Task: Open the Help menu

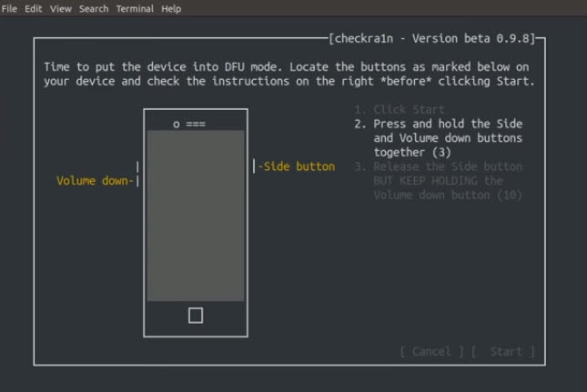Action: pos(171,8)
